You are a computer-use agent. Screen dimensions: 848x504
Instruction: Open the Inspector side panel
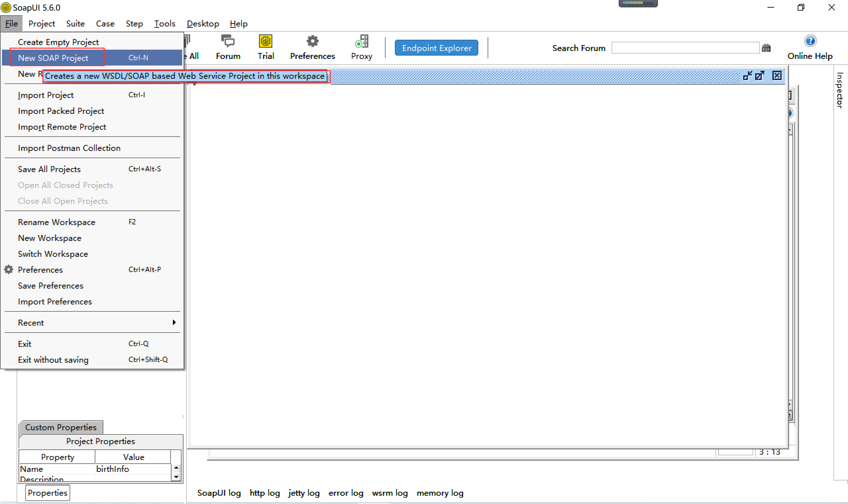pyautogui.click(x=840, y=90)
